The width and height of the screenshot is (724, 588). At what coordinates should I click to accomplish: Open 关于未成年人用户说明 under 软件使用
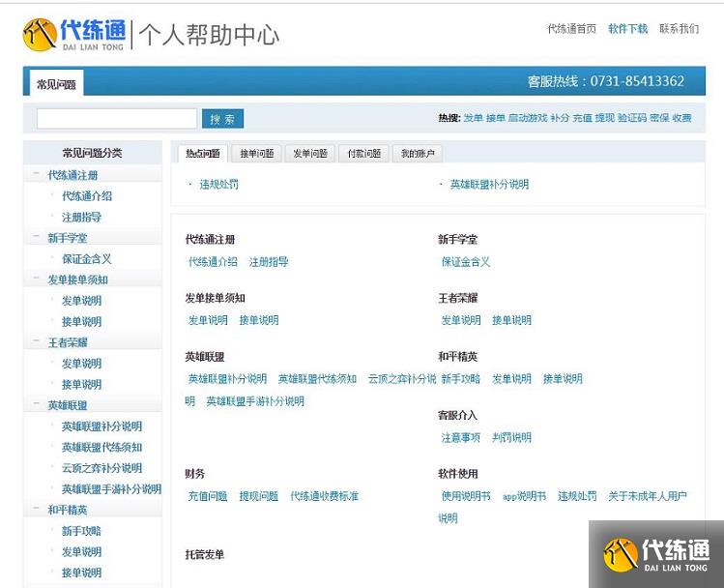[x=648, y=496]
